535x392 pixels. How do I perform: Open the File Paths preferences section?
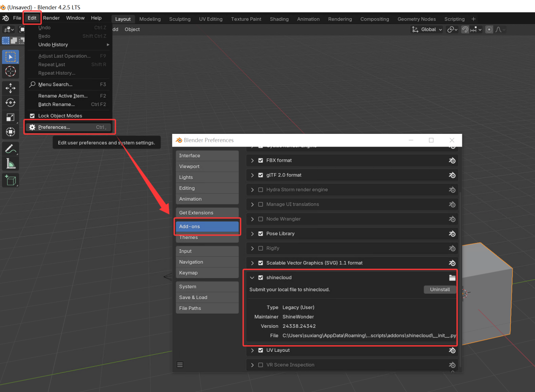(207, 308)
